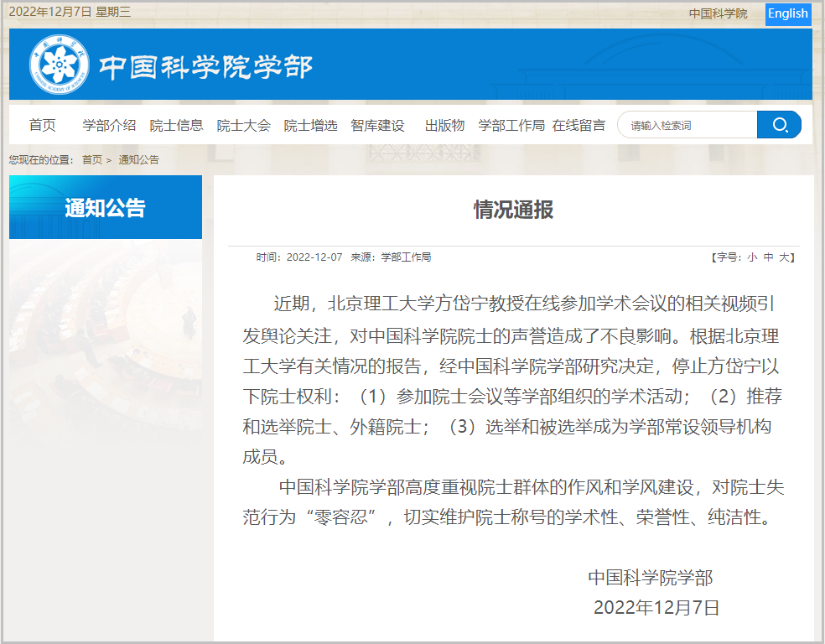Image resolution: width=825 pixels, height=644 pixels.
Task: Open the 院士大会 section
Action: (x=242, y=124)
